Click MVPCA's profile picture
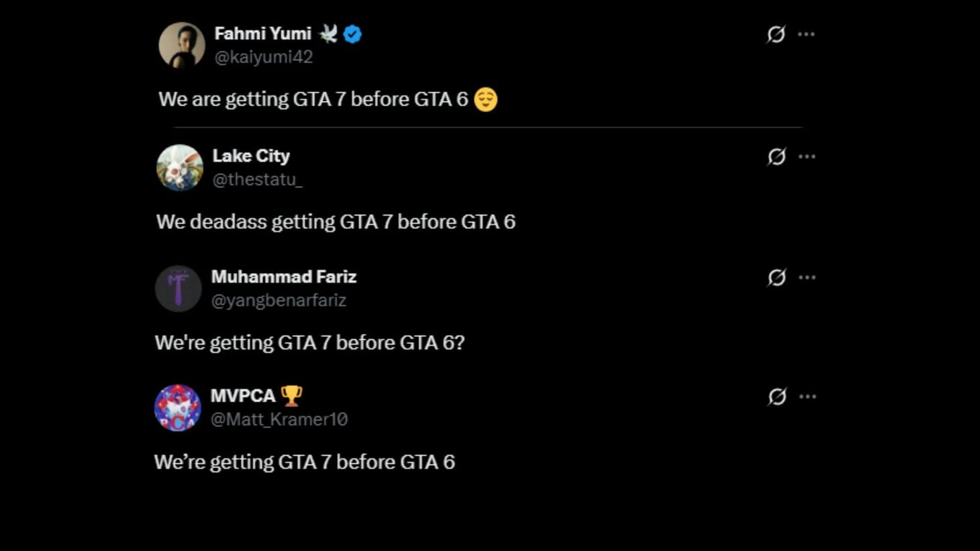980x551 pixels. coord(177,407)
